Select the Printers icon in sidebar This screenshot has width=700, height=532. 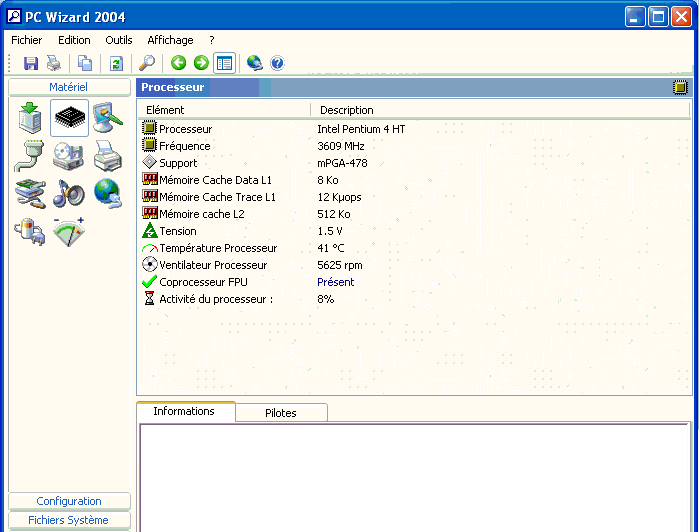pyautogui.click(x=108, y=156)
